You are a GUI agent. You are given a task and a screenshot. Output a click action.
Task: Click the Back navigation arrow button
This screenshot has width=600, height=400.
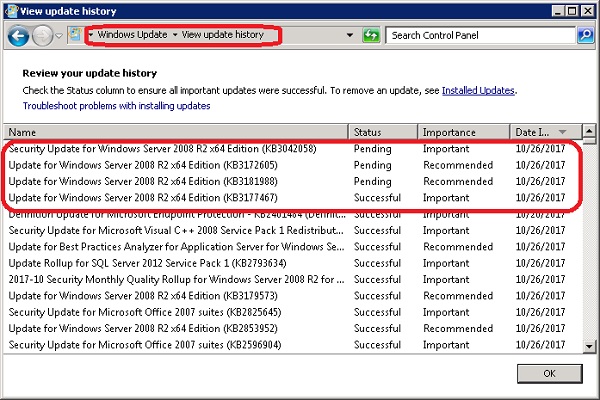[x=17, y=35]
